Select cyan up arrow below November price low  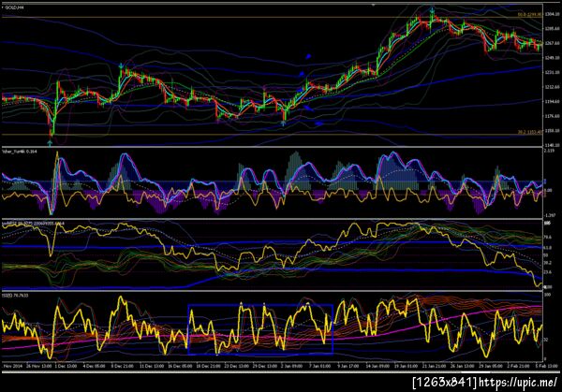(x=50, y=142)
